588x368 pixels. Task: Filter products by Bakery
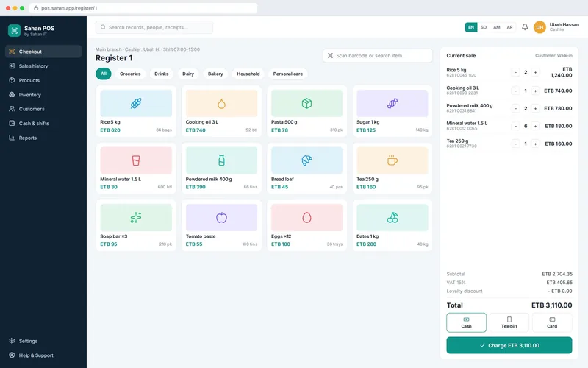[215, 74]
